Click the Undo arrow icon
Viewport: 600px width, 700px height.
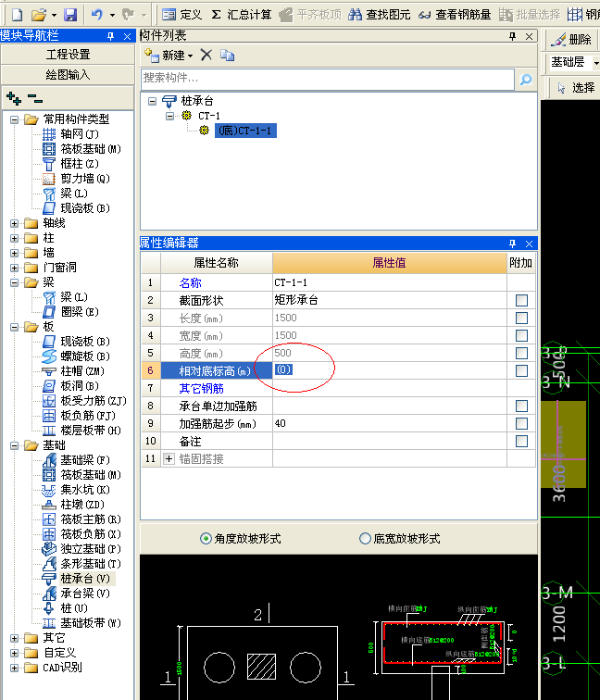tap(97, 15)
